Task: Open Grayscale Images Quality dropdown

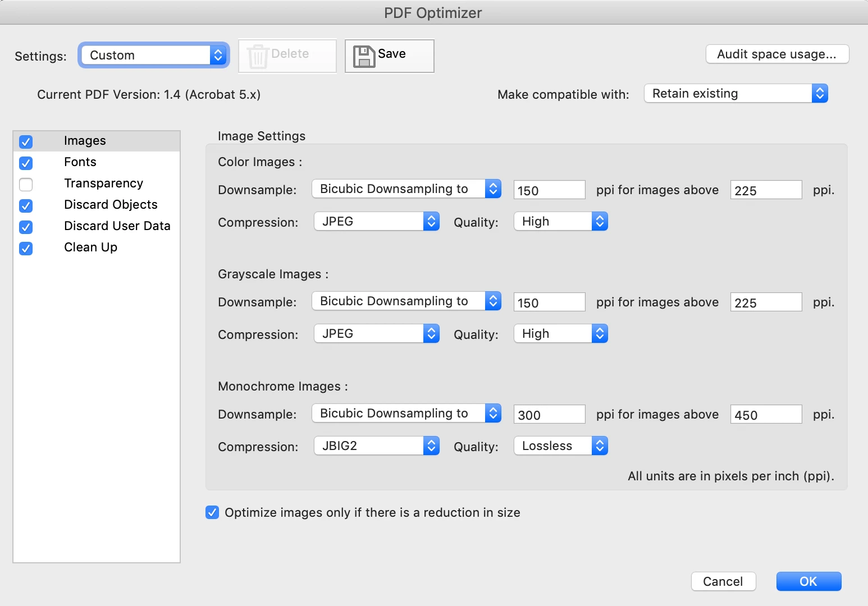Action: [561, 333]
